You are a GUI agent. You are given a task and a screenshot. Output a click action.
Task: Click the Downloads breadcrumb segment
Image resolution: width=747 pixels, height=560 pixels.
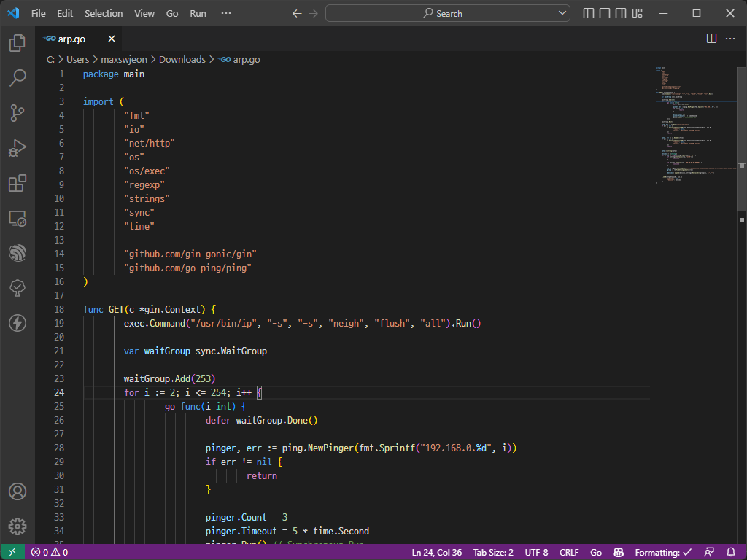pos(182,60)
